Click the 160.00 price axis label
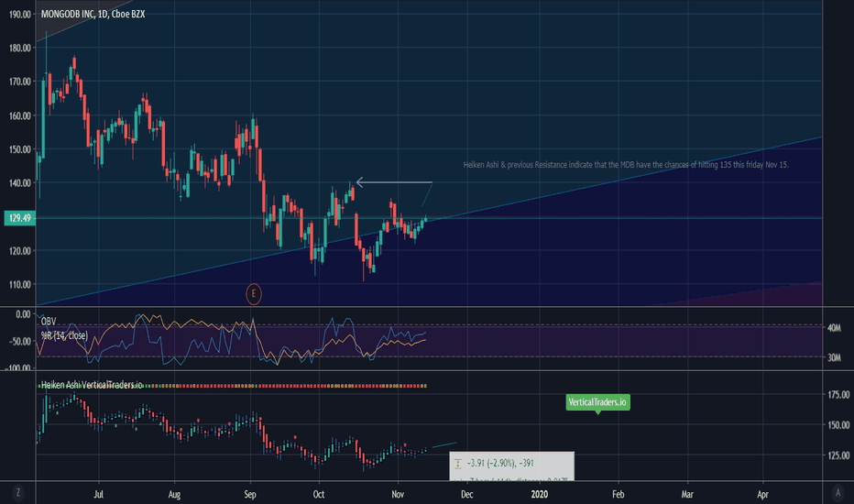The width and height of the screenshot is (854, 504). 20,115
